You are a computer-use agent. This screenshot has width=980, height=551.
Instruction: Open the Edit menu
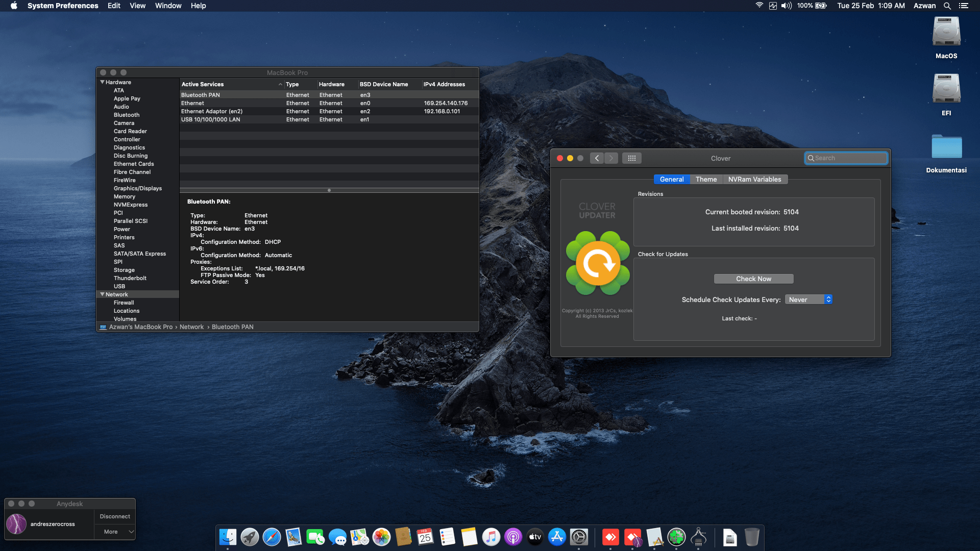114,6
